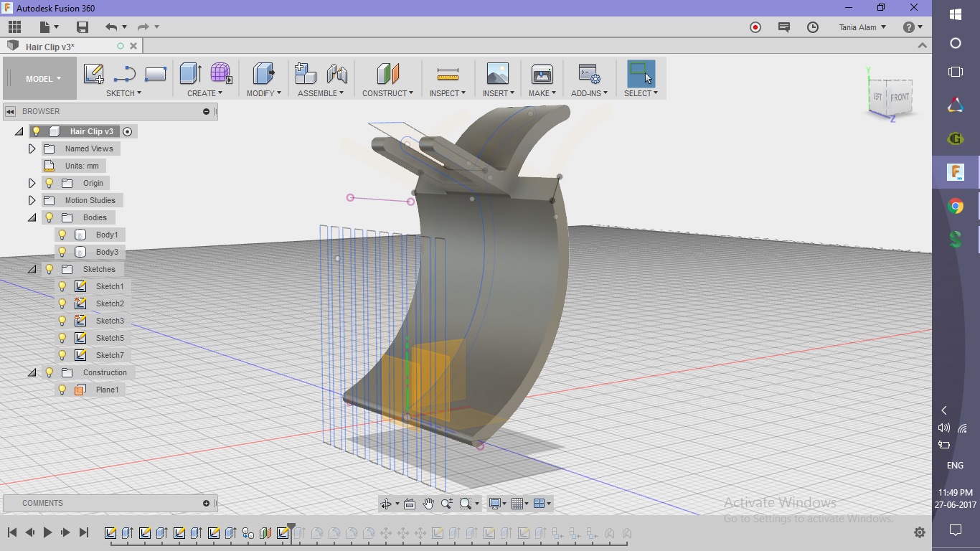Jump to timeline beginning

tap(12, 532)
